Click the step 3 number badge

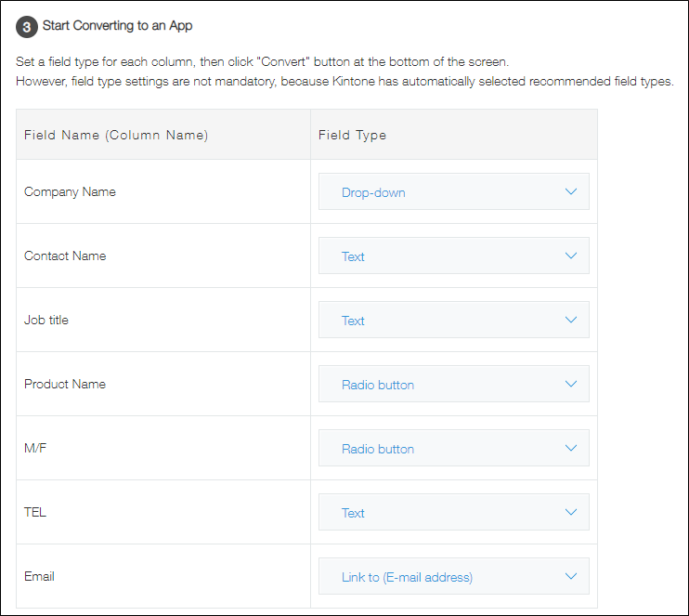27,26
